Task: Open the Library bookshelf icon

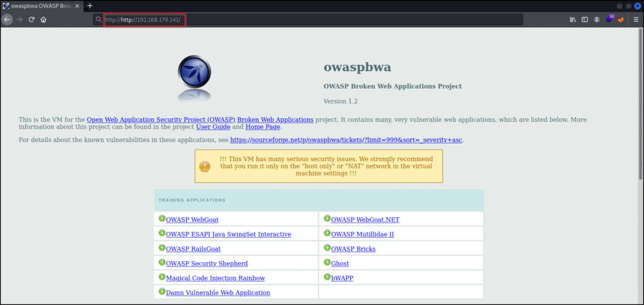Action: 573,19
